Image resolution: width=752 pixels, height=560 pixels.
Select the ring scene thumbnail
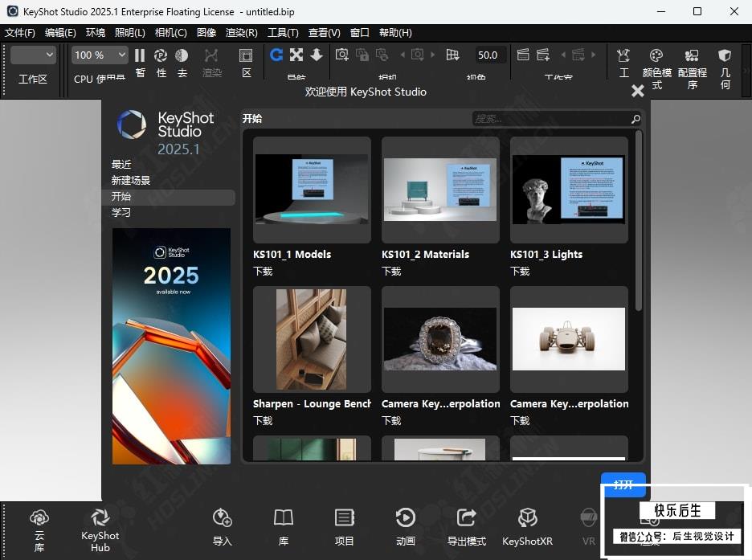click(440, 339)
